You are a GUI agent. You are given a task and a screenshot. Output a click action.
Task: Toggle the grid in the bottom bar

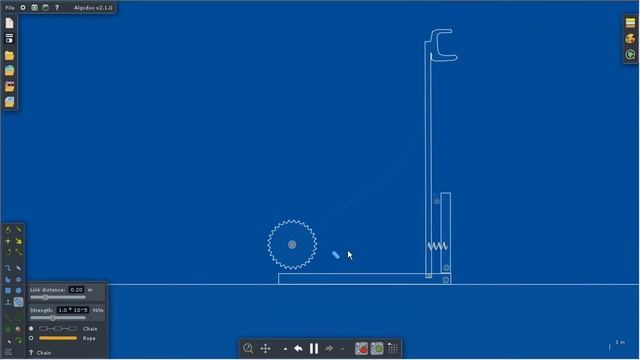click(393, 349)
